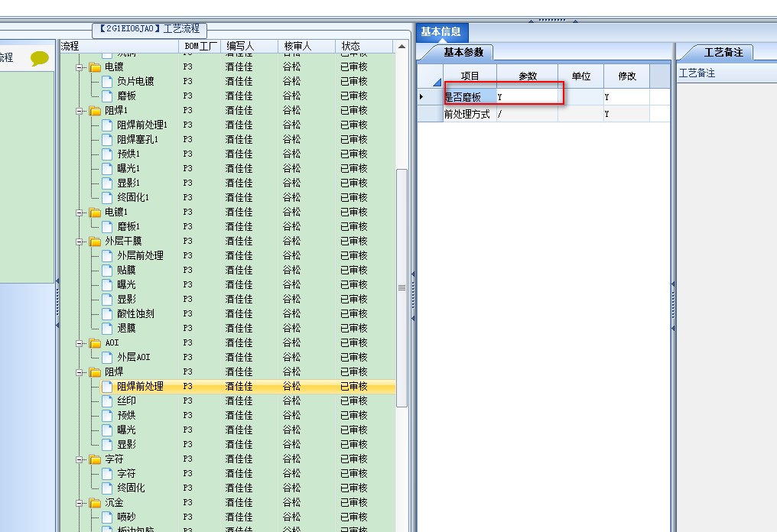Click the 电镀1 folder icon
This screenshot has height=532, width=777.
tap(95, 212)
